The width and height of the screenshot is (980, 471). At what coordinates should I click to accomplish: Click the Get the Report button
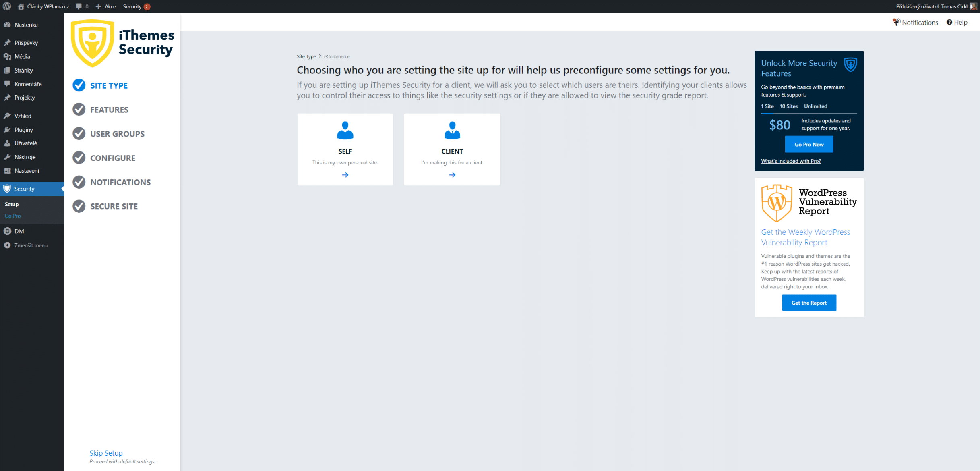coord(809,303)
